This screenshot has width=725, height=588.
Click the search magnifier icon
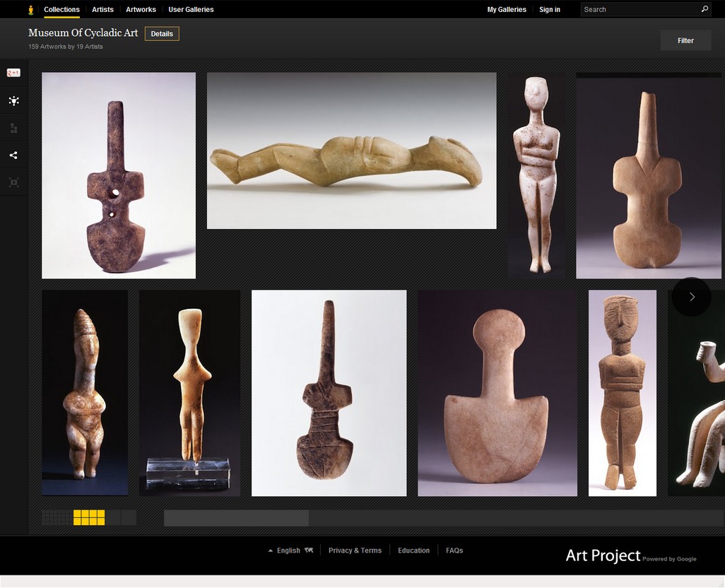tap(705, 8)
